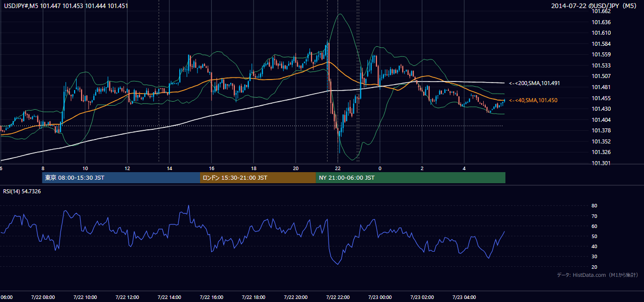Screen dimensions: 644x302
Task: Click hour label 4 under the price chart
Action: pos(464,169)
